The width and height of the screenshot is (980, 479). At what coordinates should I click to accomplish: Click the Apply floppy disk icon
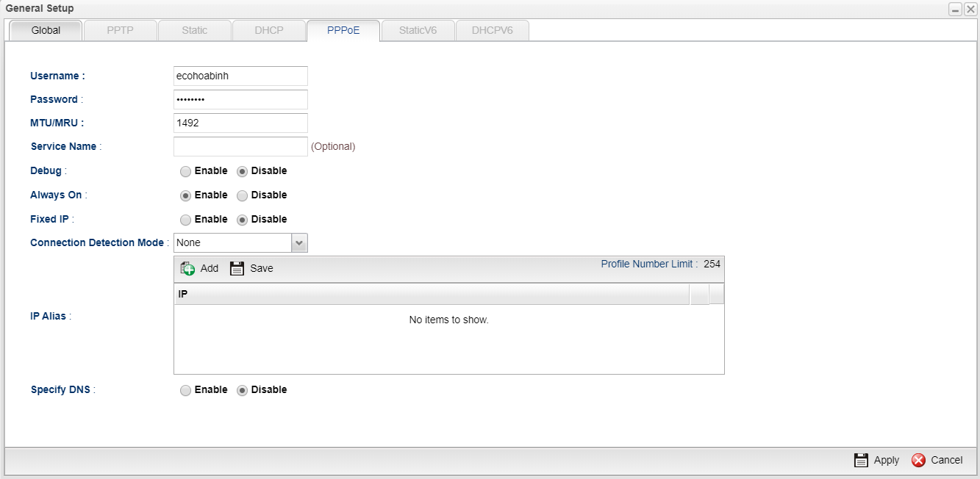tap(861, 461)
